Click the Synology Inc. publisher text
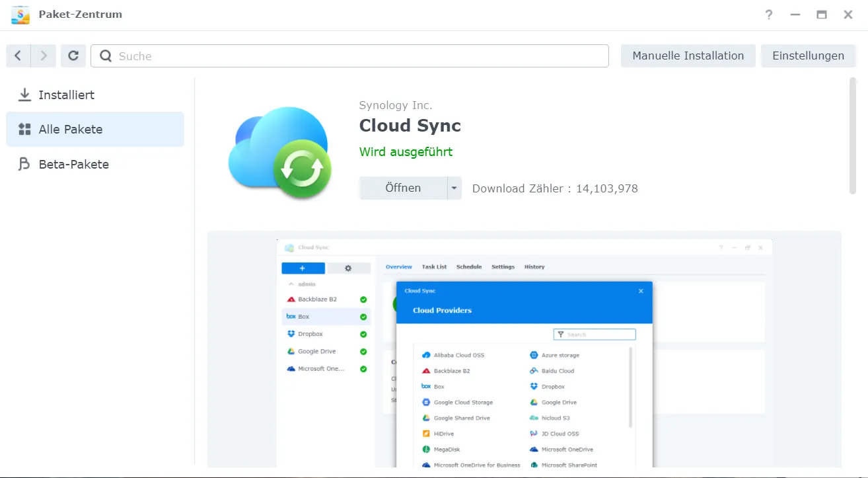 click(x=396, y=105)
